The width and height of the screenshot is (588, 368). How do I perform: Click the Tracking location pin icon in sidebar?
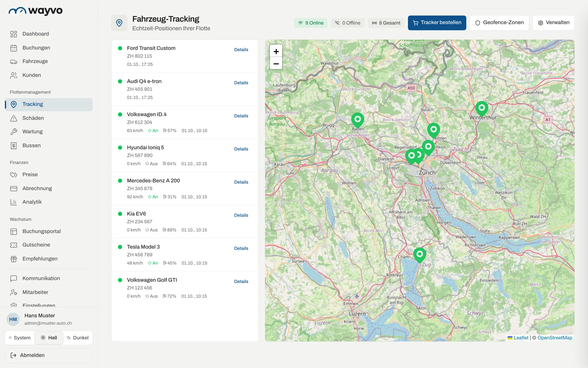click(x=14, y=104)
